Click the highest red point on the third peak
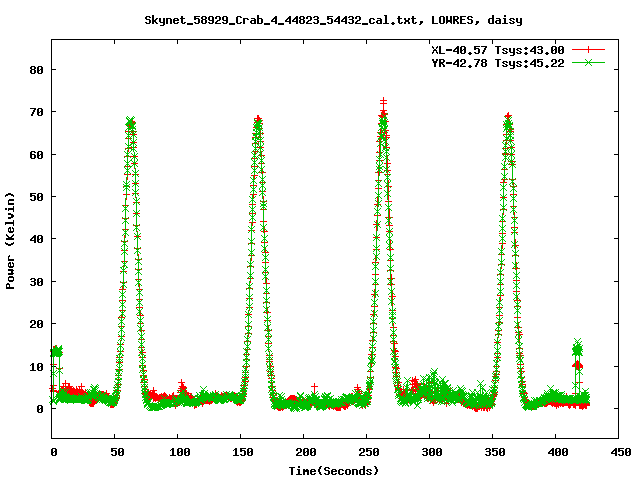 (x=383, y=100)
